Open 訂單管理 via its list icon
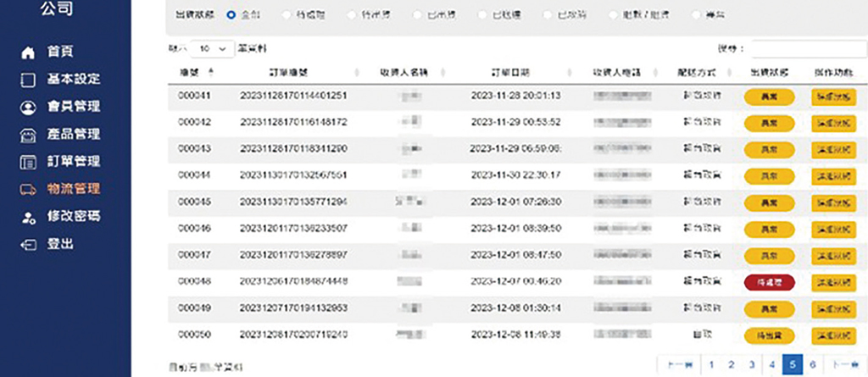Image resolution: width=868 pixels, height=377 pixels. 28,162
